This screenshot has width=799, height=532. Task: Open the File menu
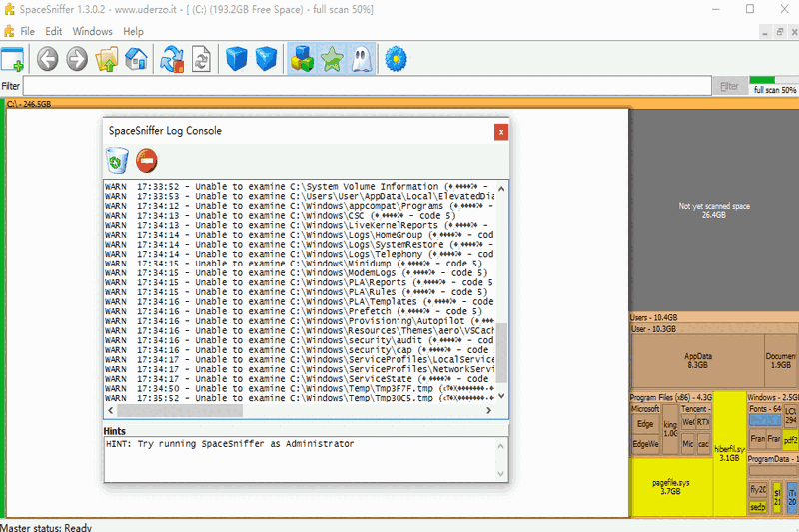27,31
